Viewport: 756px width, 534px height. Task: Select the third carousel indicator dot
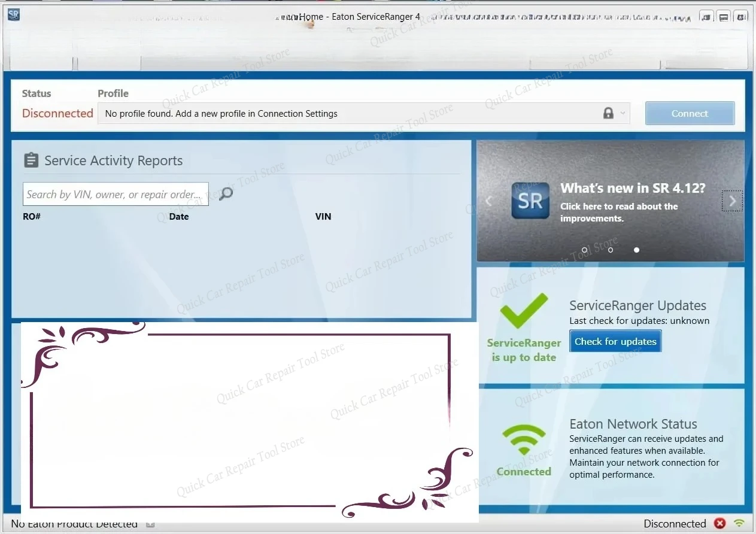coord(636,250)
